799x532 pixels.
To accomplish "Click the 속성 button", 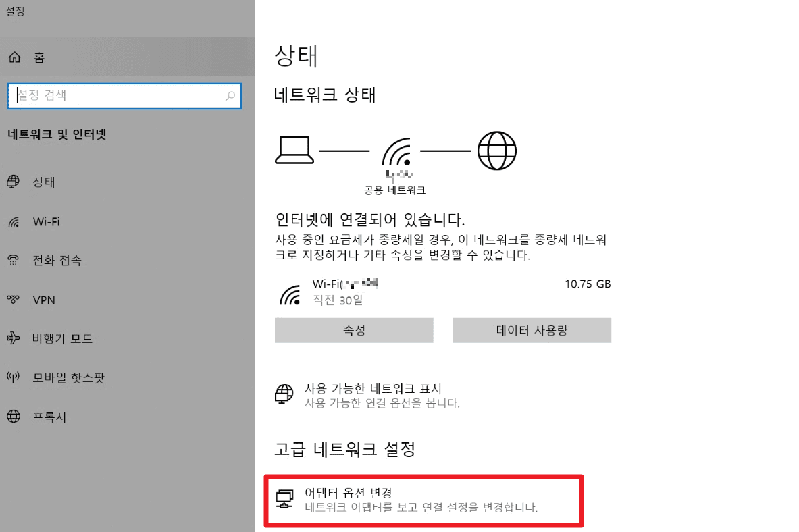I will point(354,330).
